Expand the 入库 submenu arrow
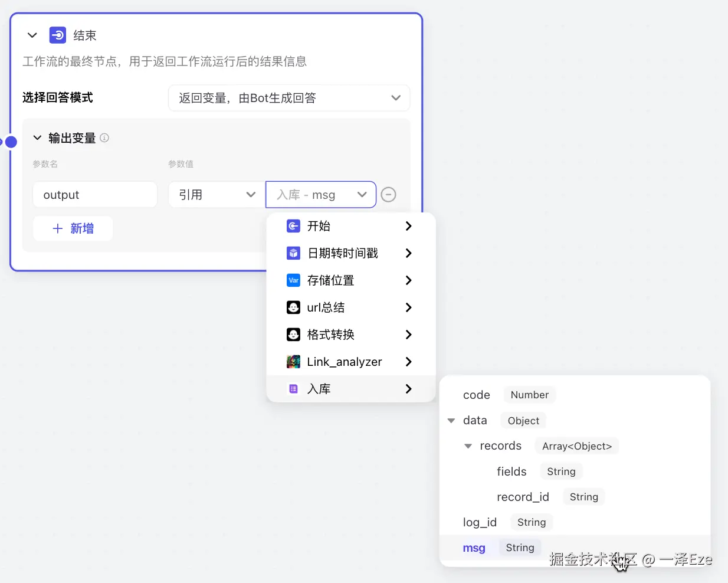 (x=408, y=389)
